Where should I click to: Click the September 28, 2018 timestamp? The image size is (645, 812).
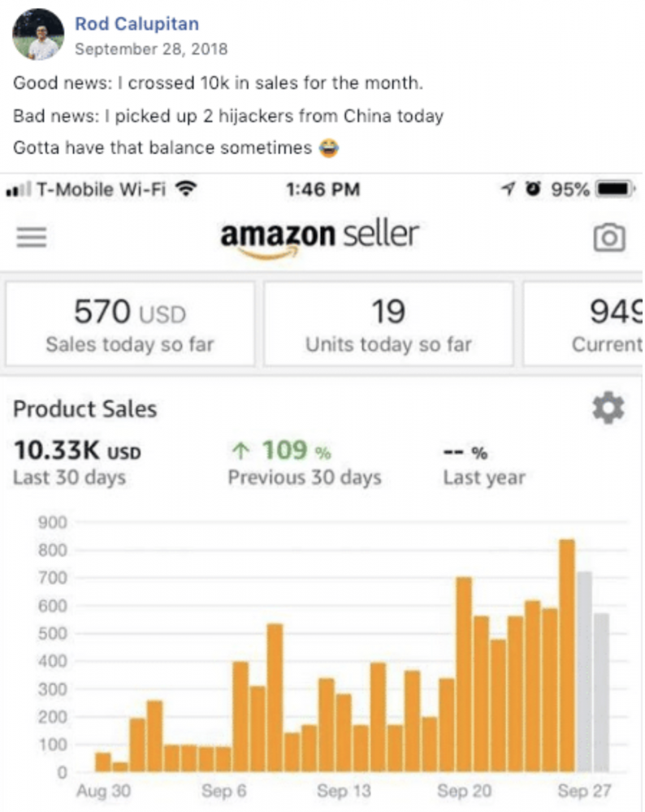[x=151, y=49]
